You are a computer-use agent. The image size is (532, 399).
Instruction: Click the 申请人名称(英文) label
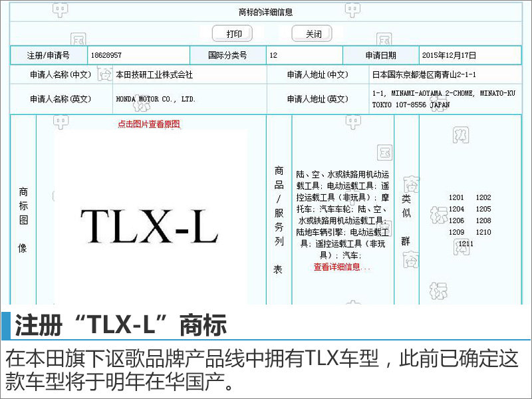[x=61, y=99]
